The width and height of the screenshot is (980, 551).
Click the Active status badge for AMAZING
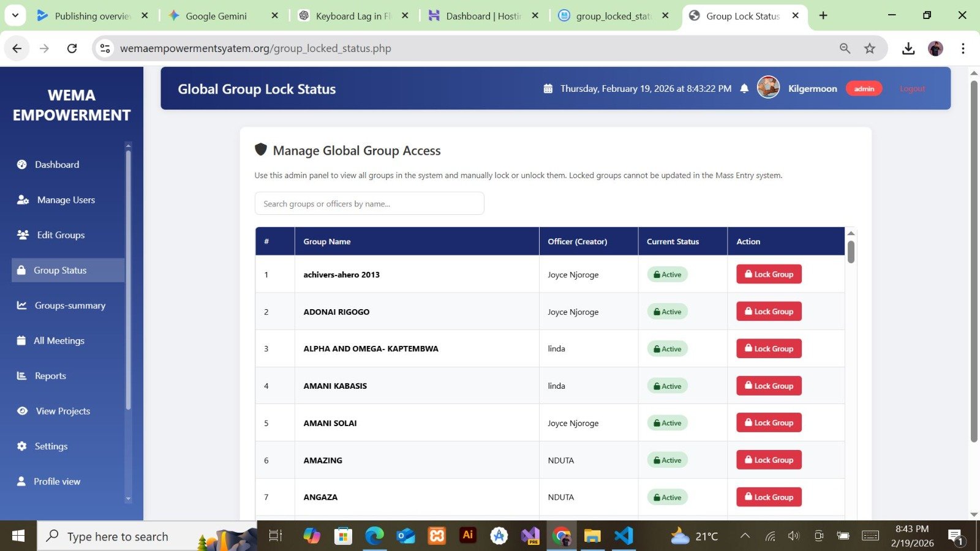(666, 460)
